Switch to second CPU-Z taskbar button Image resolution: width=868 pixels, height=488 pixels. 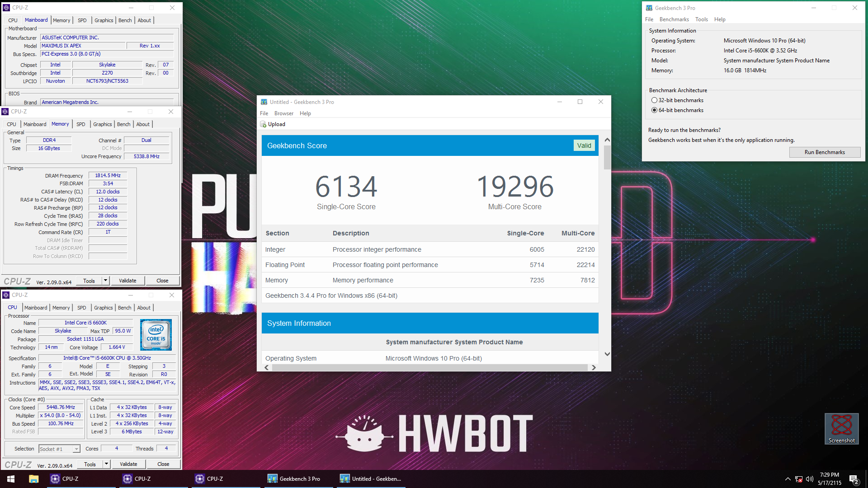point(154,479)
